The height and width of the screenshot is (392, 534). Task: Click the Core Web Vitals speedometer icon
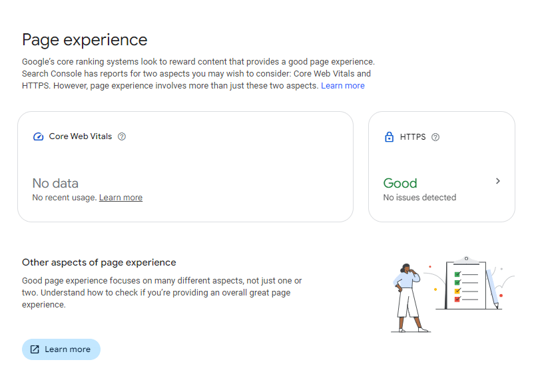[x=38, y=136]
